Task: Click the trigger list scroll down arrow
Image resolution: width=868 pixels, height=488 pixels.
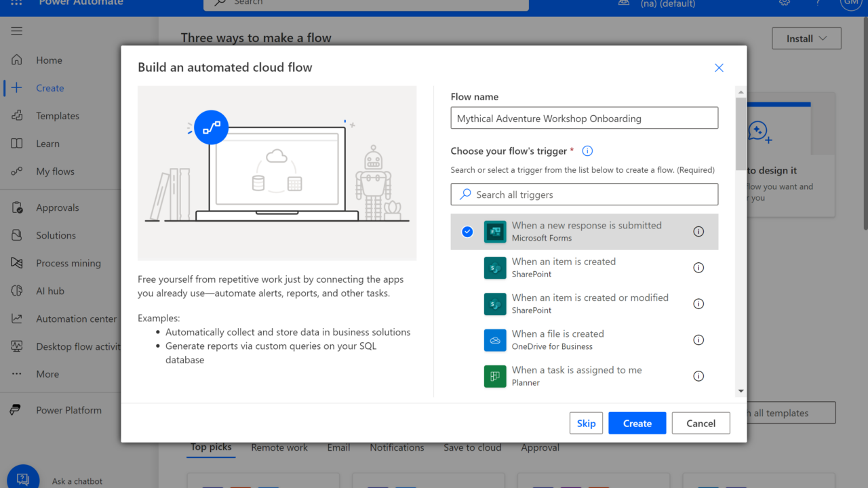Action: (741, 391)
